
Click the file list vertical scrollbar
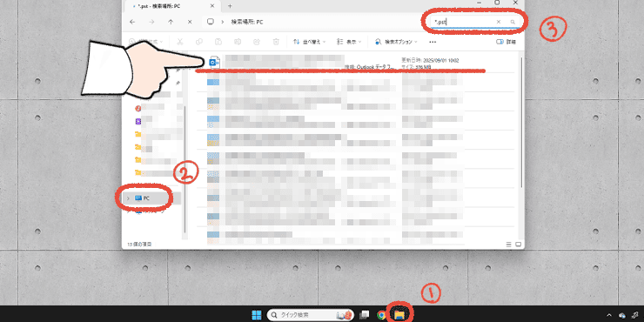click(x=521, y=124)
